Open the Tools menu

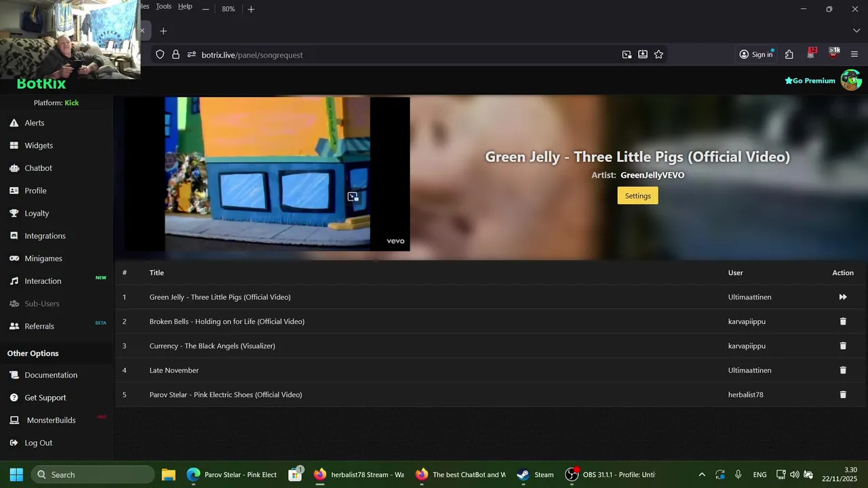pyautogui.click(x=163, y=6)
